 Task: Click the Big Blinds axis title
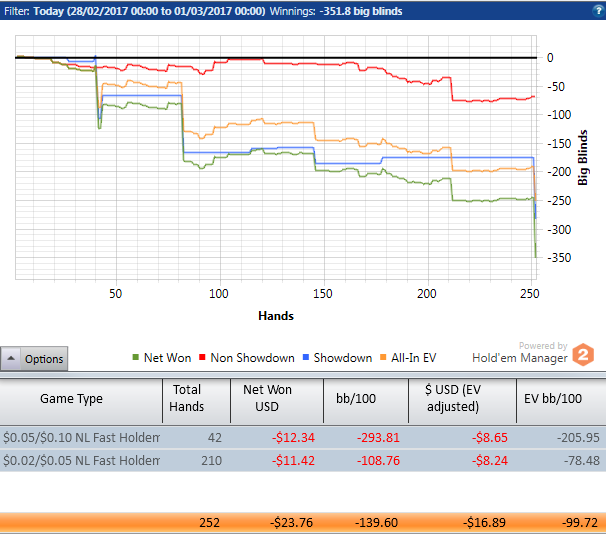tap(582, 158)
